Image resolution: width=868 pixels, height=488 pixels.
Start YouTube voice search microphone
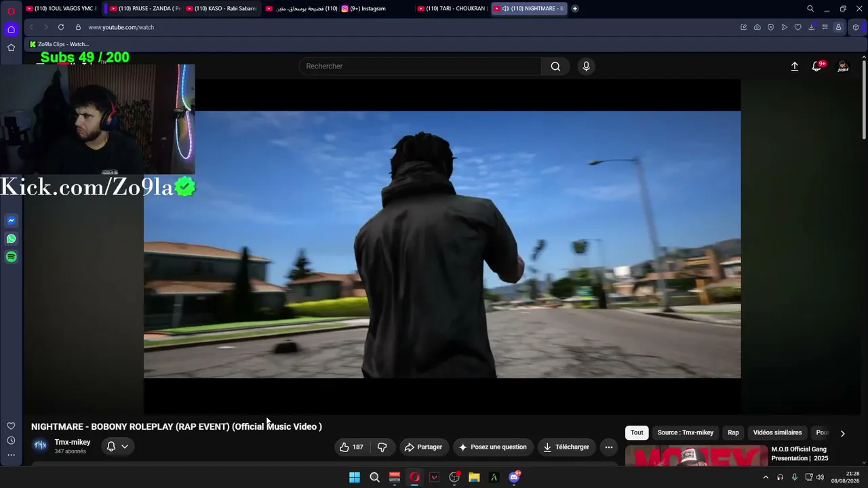click(587, 66)
